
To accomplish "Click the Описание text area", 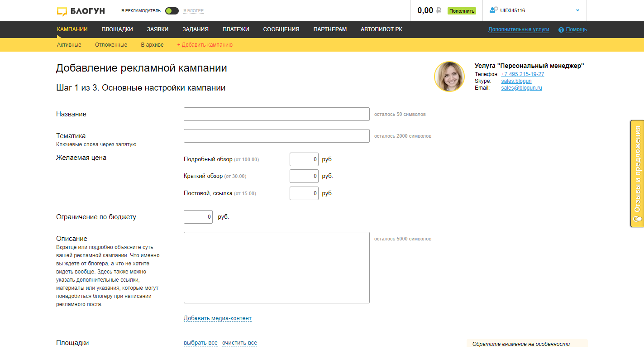I will 276,267.
